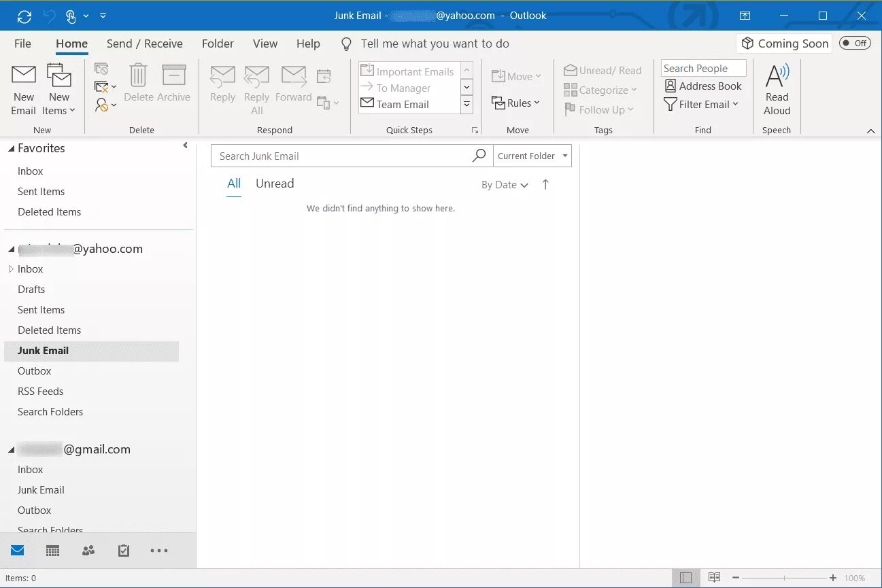Click the lightbulb Tell Me icon
Screen dimensions: 882x588
[x=347, y=44]
